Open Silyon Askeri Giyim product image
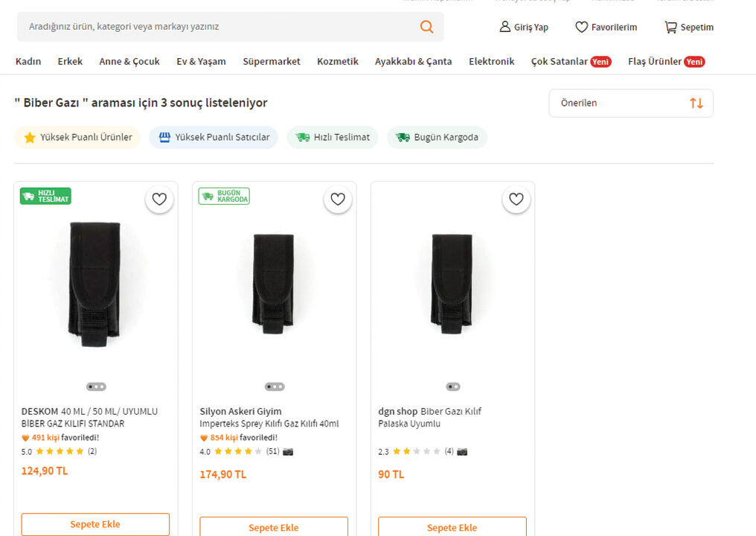Viewport: 756px width, 536px height. coord(274,283)
